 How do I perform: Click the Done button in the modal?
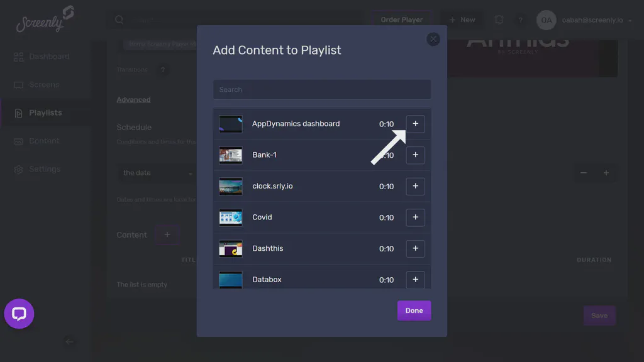click(x=414, y=310)
